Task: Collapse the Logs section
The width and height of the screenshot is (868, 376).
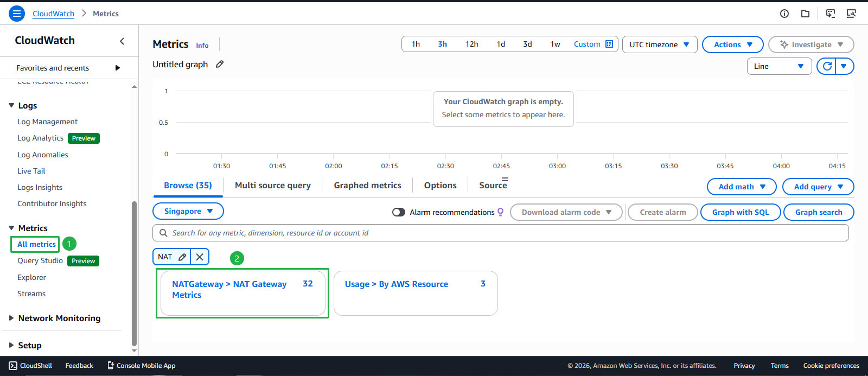Action: (x=11, y=105)
